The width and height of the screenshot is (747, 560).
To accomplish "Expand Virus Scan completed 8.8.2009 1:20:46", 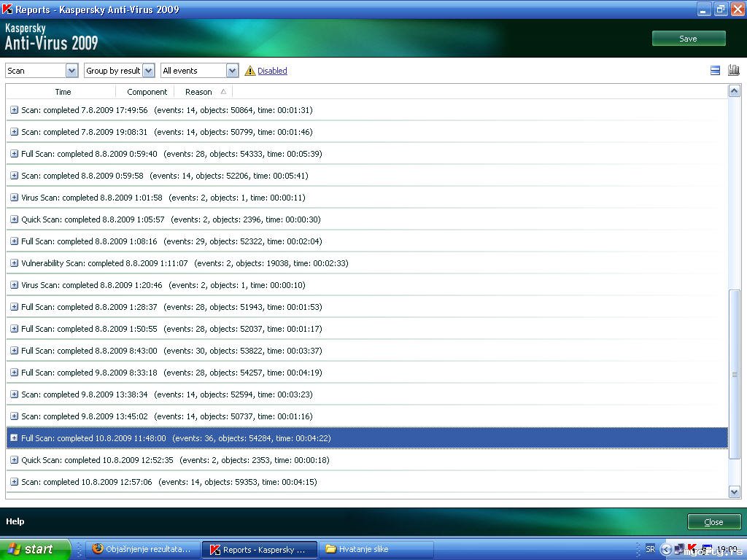I will tap(15, 285).
